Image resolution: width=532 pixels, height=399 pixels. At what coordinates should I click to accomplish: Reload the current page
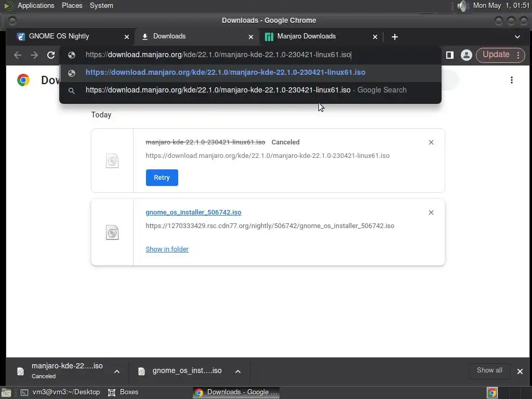coord(51,55)
